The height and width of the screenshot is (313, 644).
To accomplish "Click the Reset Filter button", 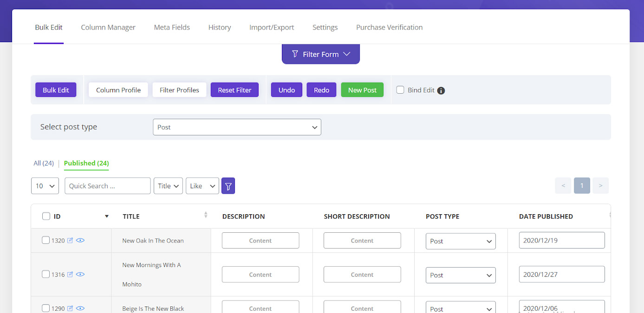I will coord(234,90).
